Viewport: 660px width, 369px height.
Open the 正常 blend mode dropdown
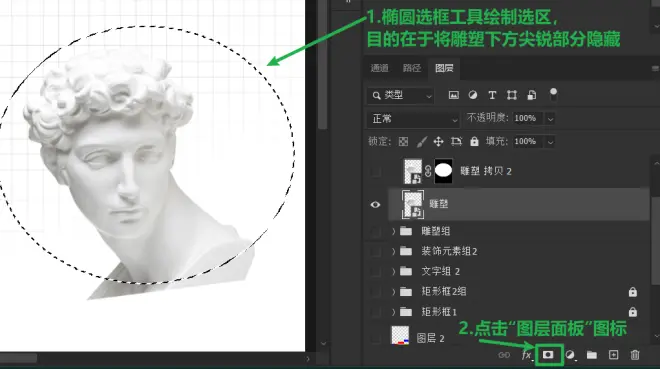pos(413,119)
